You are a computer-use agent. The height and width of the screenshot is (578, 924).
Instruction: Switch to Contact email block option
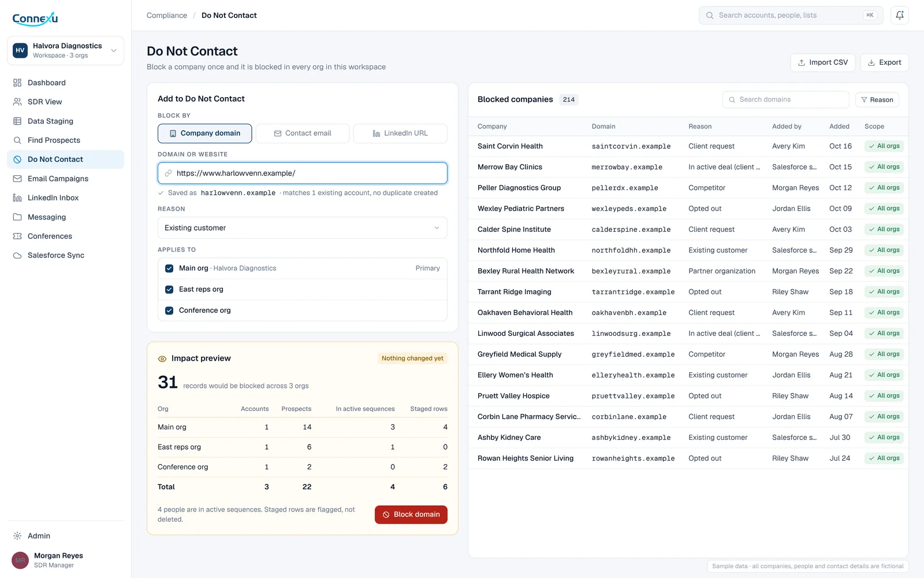303,133
